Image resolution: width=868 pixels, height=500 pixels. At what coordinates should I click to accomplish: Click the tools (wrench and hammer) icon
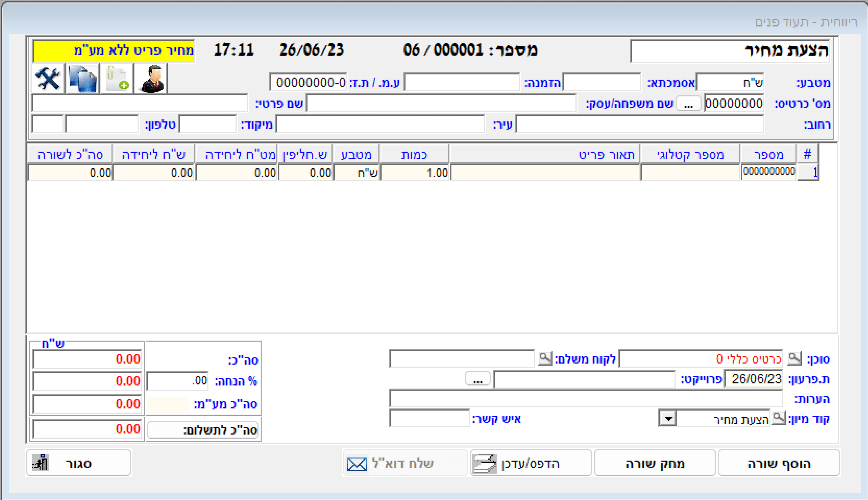(x=48, y=79)
